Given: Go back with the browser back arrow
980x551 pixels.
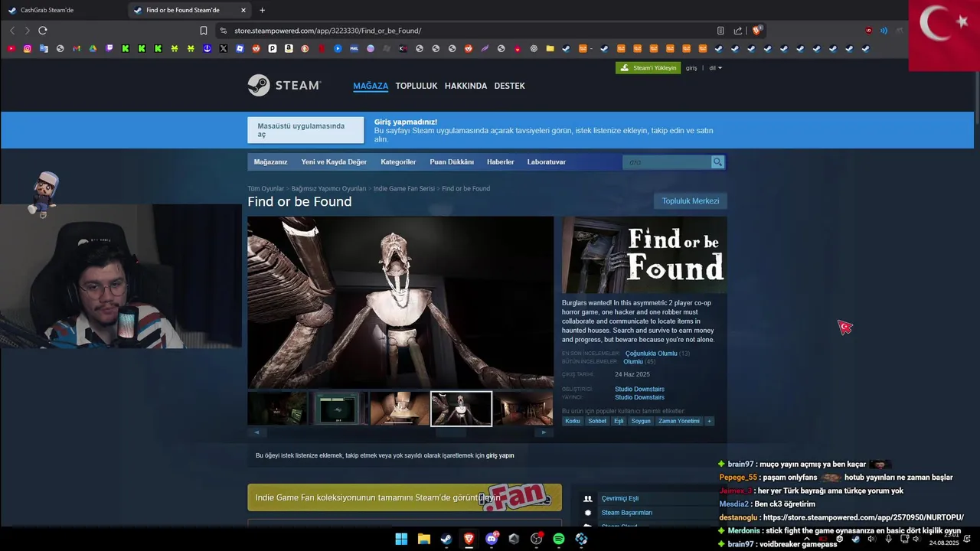Looking at the screenshot, I should click(12, 31).
